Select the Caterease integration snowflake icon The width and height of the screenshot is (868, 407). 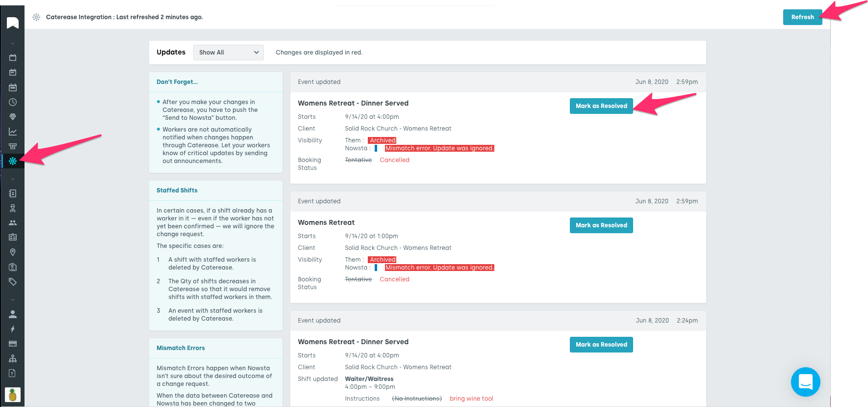[x=13, y=161]
